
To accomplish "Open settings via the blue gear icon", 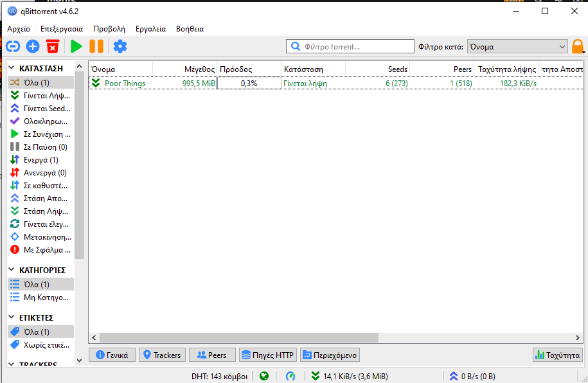I will (x=120, y=46).
